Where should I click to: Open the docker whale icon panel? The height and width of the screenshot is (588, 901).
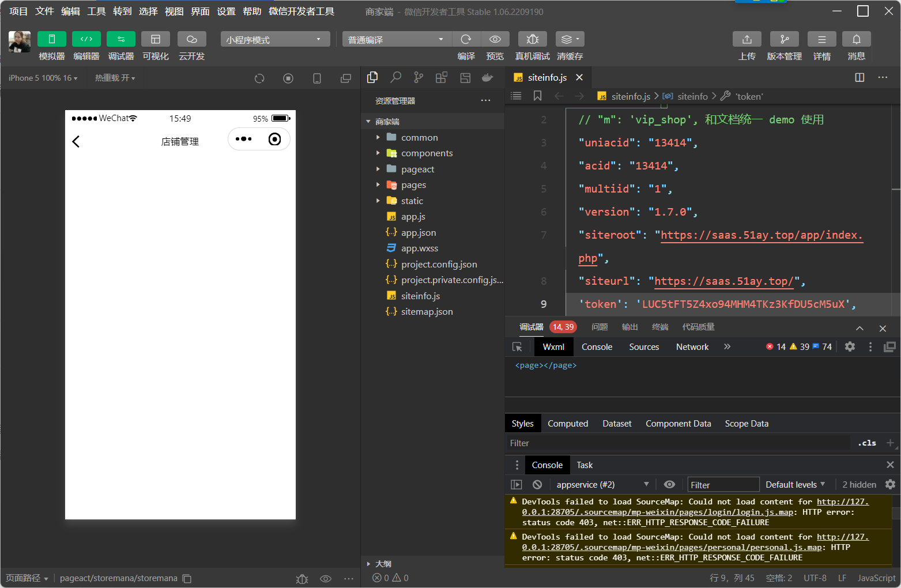click(x=488, y=77)
